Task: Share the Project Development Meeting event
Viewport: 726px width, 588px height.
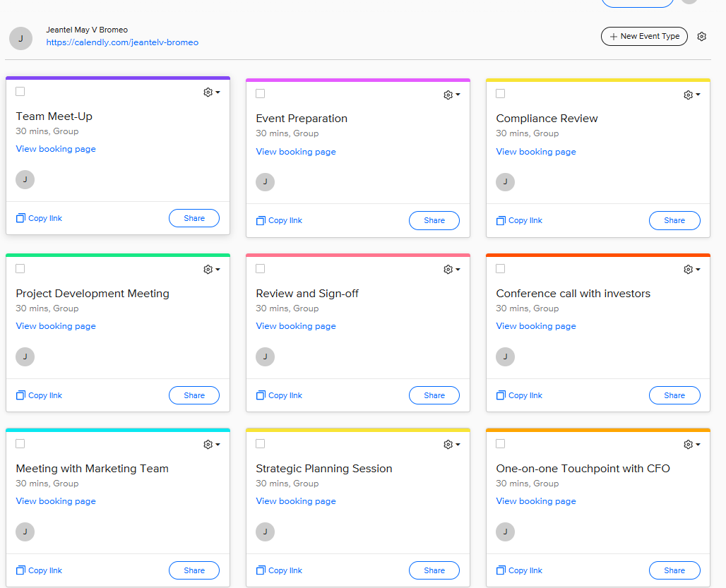Action: click(x=194, y=395)
